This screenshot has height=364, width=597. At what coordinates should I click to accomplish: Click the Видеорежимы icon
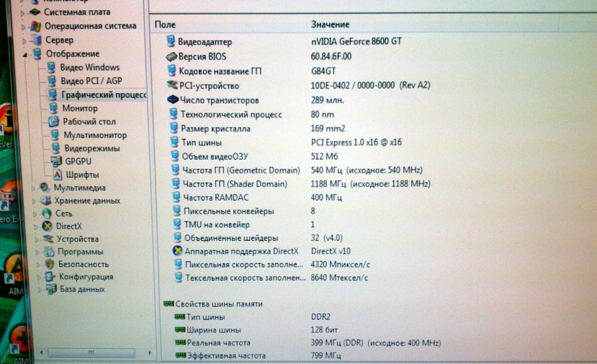tap(56, 149)
